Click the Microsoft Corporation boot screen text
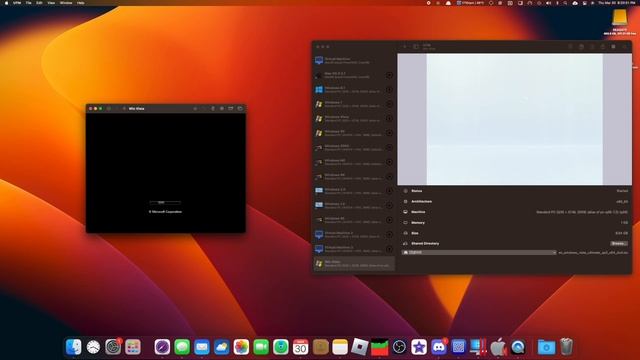This screenshot has height=360, width=640. [x=165, y=212]
